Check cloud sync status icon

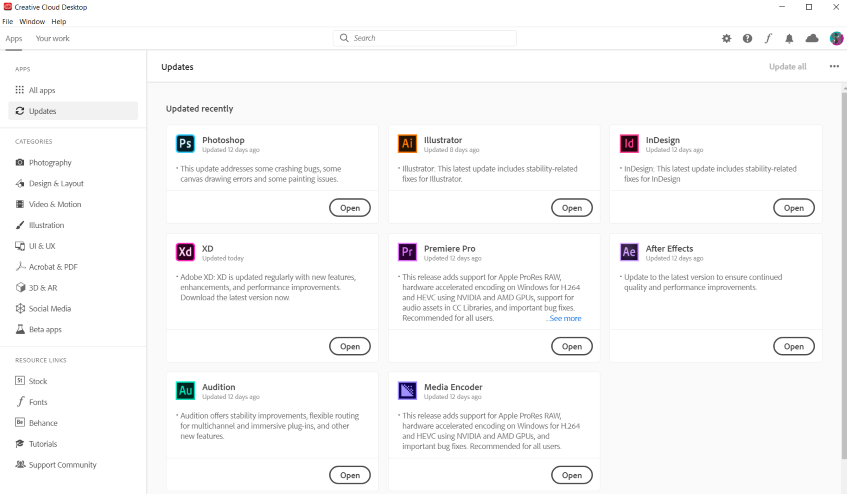[812, 38]
